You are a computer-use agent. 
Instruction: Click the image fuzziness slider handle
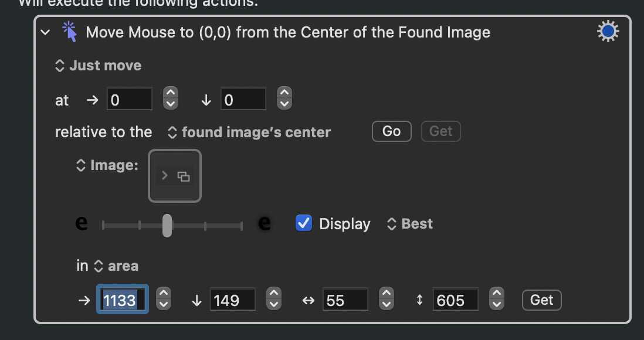[167, 226]
